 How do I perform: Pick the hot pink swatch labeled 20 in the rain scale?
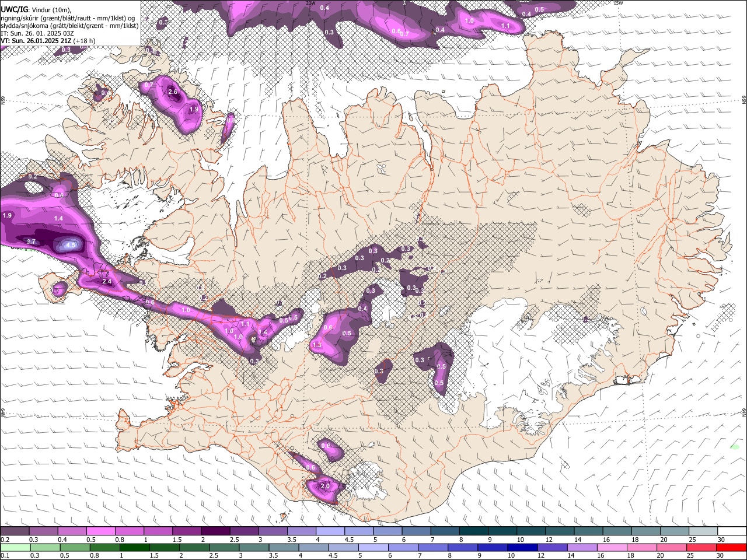click(672, 547)
